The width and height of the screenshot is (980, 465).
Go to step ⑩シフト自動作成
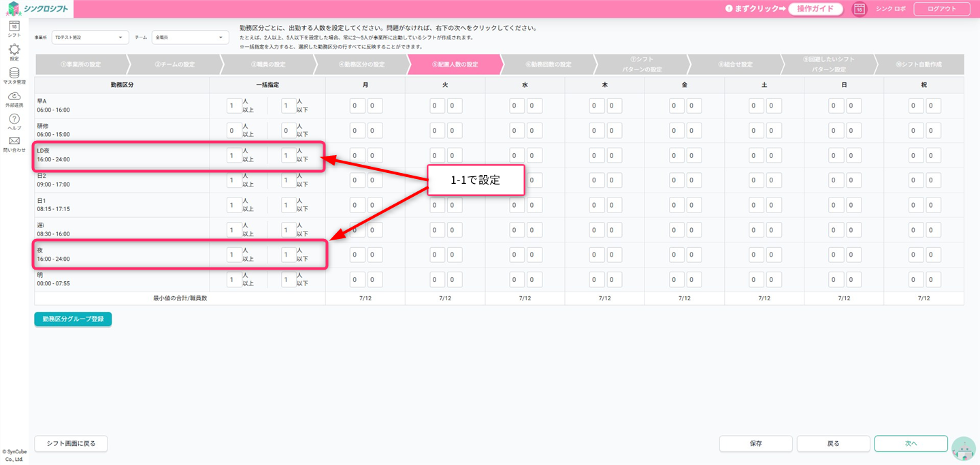(918, 65)
